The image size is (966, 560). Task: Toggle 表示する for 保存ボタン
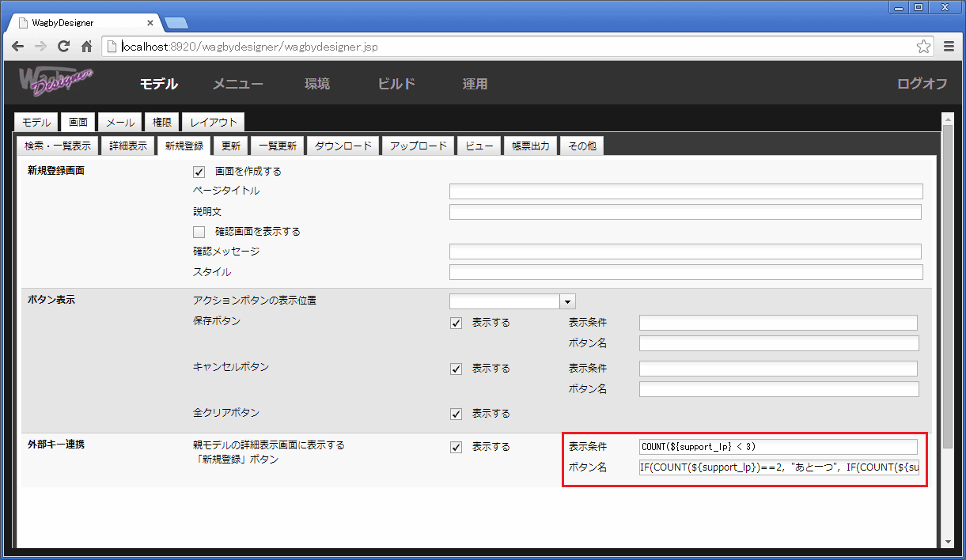(456, 323)
